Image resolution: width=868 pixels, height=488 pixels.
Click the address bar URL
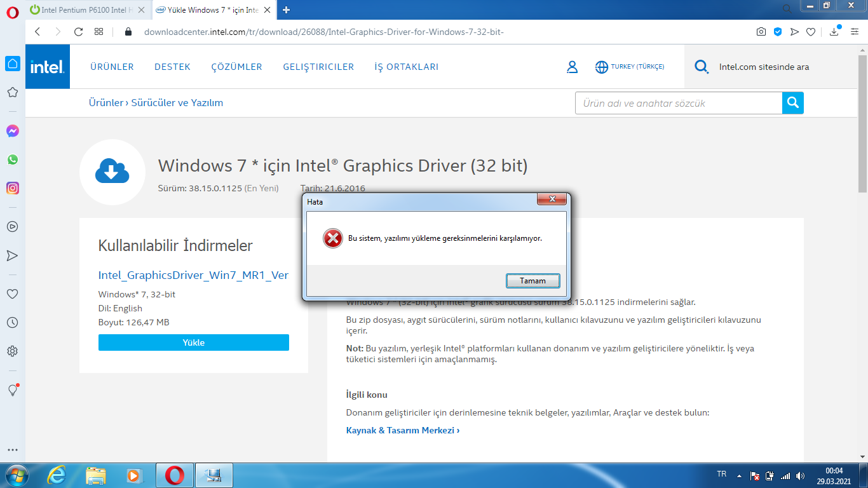324,32
